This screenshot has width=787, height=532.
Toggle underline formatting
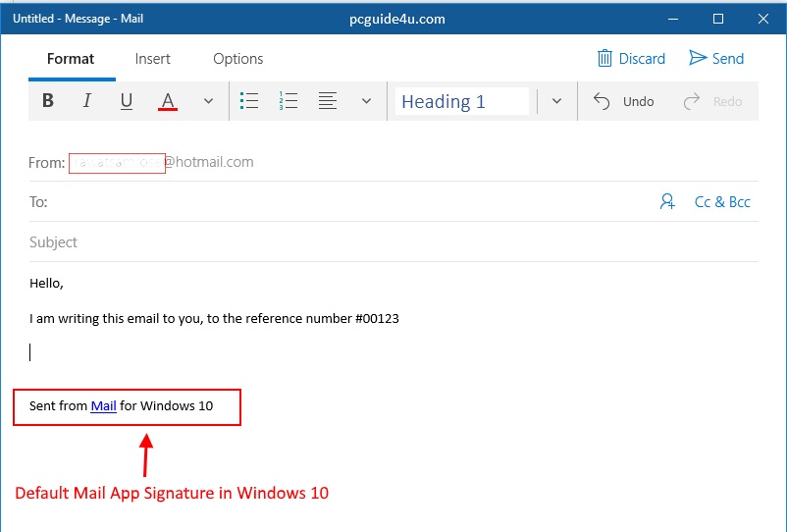click(126, 101)
